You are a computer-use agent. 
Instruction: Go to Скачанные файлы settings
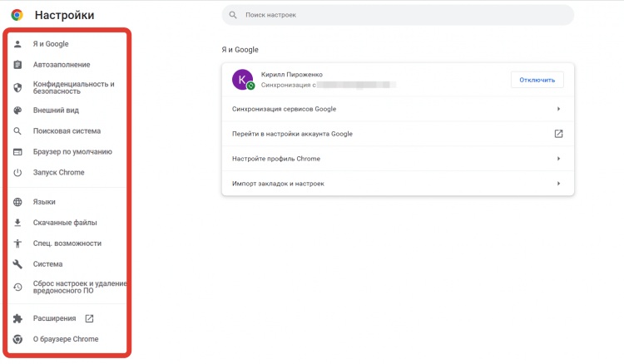67,223
